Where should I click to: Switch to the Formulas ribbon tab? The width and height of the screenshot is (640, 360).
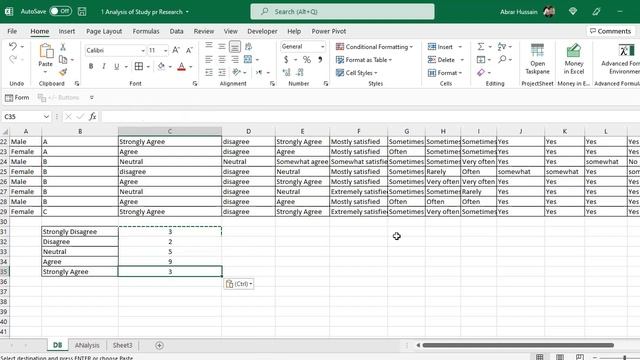click(x=146, y=31)
